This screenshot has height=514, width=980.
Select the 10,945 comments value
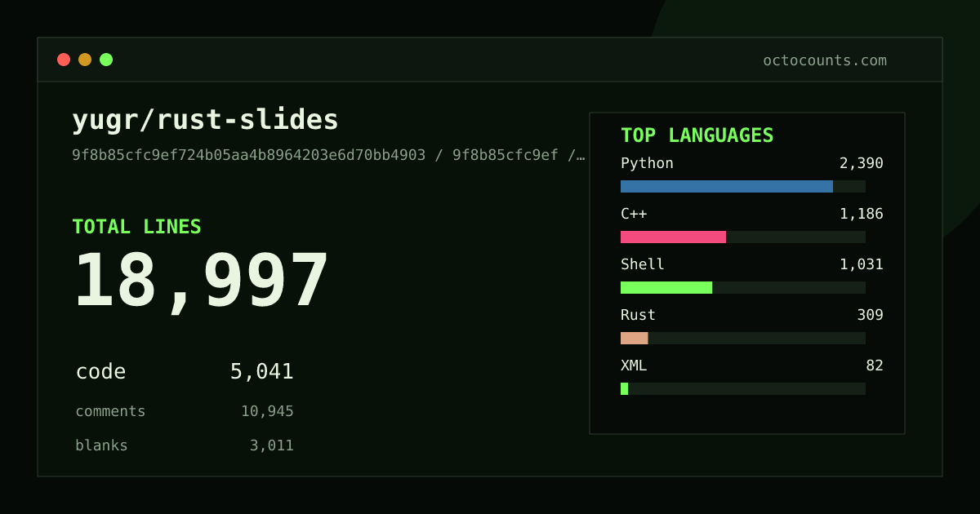click(x=267, y=411)
